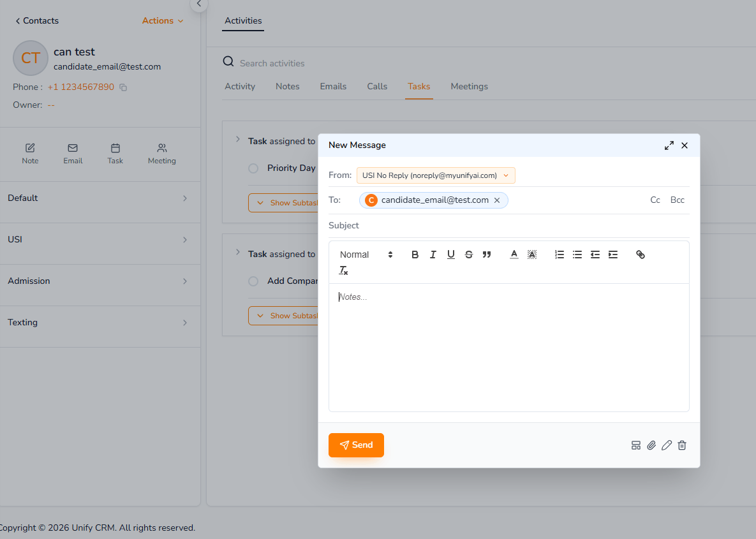The height and width of the screenshot is (539, 756).
Task: Toggle bold formatting in the editor
Action: pos(415,254)
